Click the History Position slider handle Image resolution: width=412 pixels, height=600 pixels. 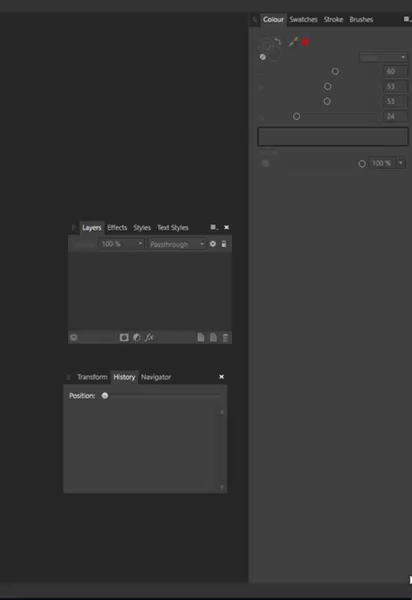pos(105,396)
